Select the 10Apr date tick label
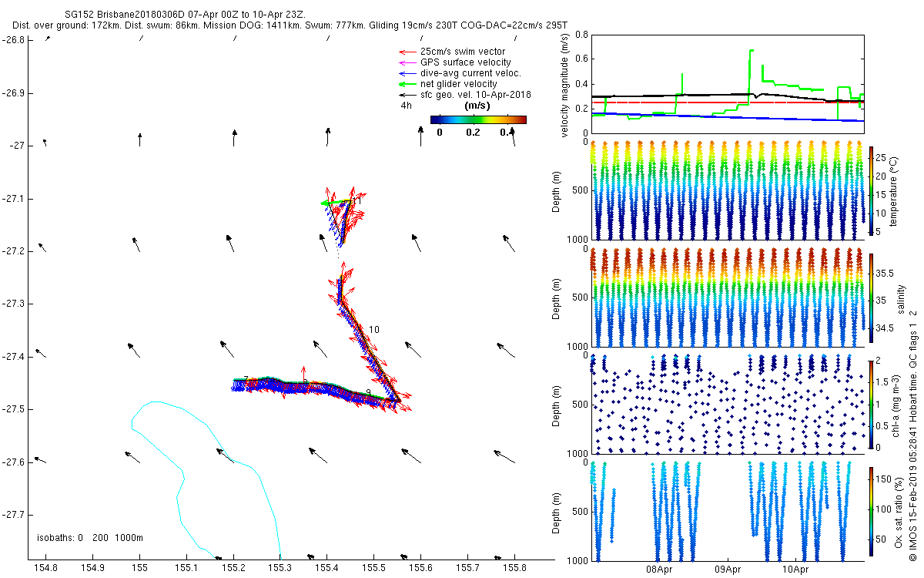 (795, 570)
